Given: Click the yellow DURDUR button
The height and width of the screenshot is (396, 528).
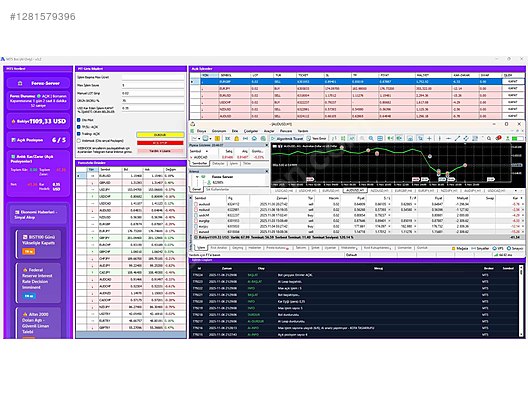Looking at the screenshot, I should point(160,135).
